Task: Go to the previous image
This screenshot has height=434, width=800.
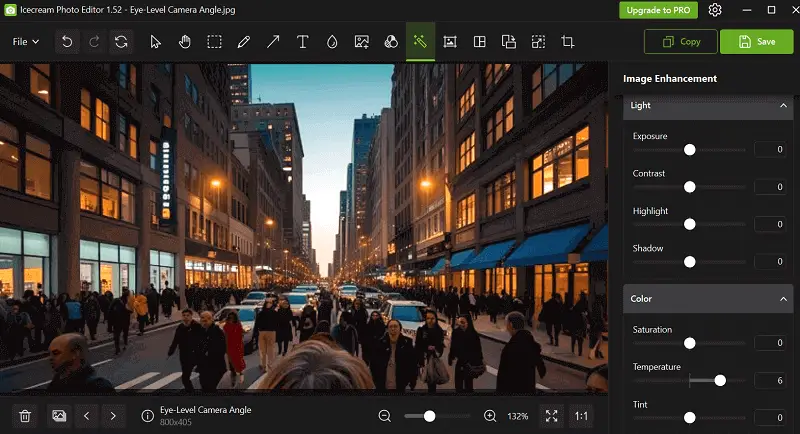Action: (x=87, y=416)
